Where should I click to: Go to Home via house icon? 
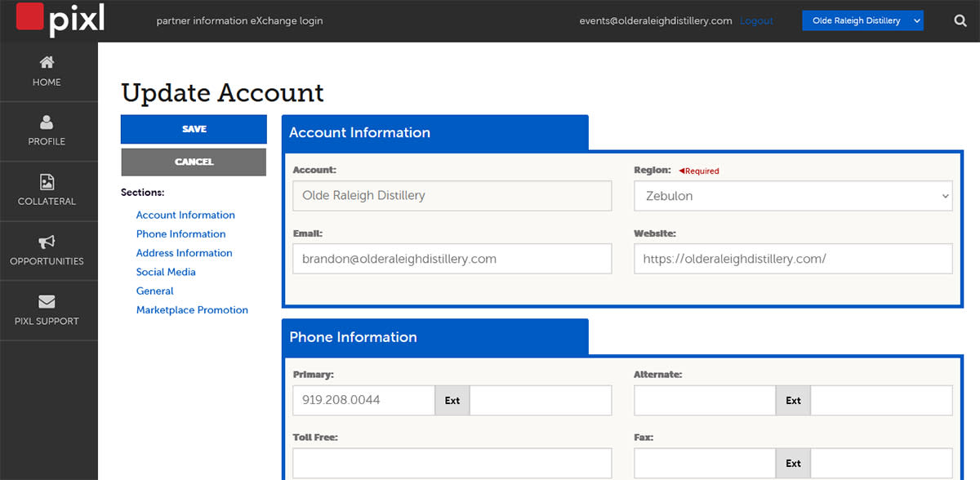47,63
